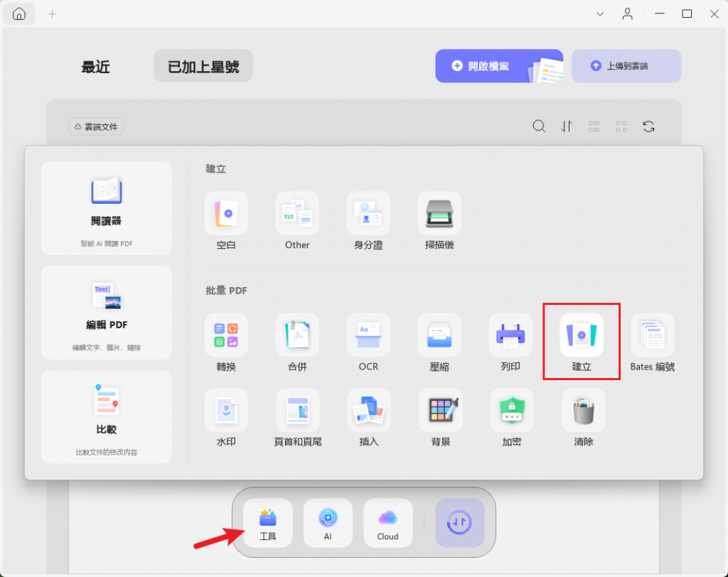Open batch OCR tool

(x=368, y=343)
